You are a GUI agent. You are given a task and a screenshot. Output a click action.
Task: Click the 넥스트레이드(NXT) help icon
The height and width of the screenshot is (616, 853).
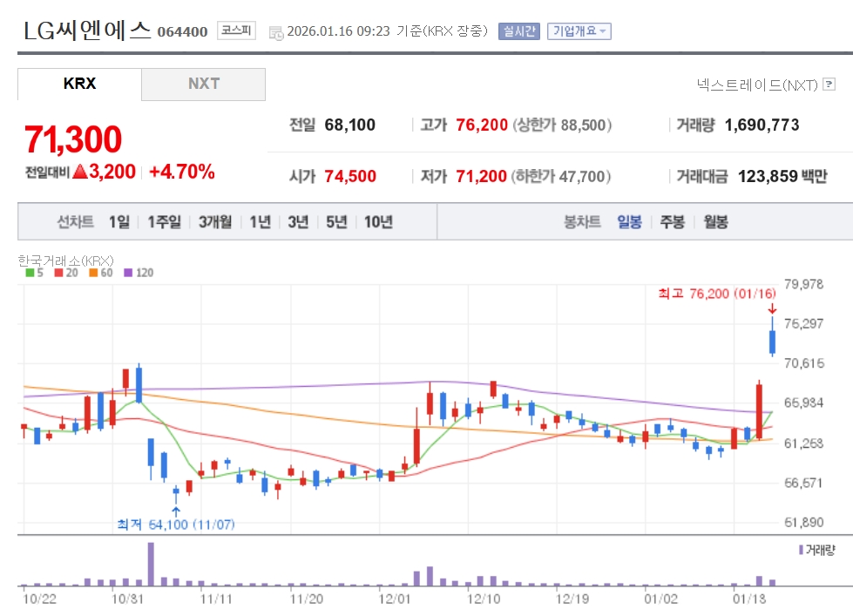(829, 84)
